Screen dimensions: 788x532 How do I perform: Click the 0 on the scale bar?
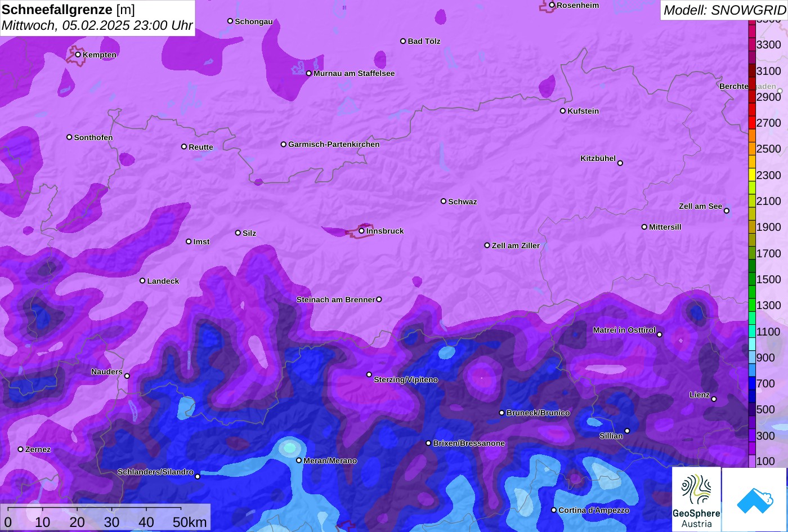(x=8, y=522)
